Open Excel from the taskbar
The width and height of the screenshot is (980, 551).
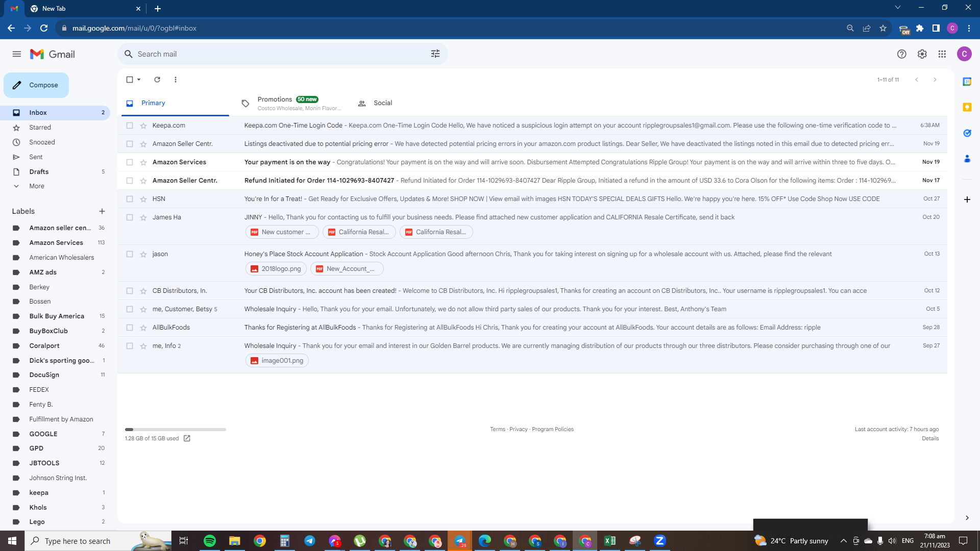click(610, 541)
